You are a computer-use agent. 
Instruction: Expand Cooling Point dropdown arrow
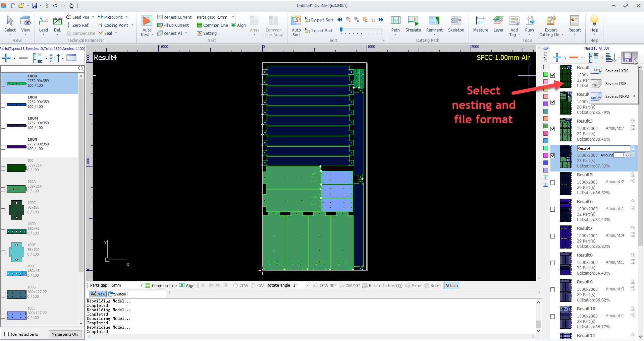132,25
